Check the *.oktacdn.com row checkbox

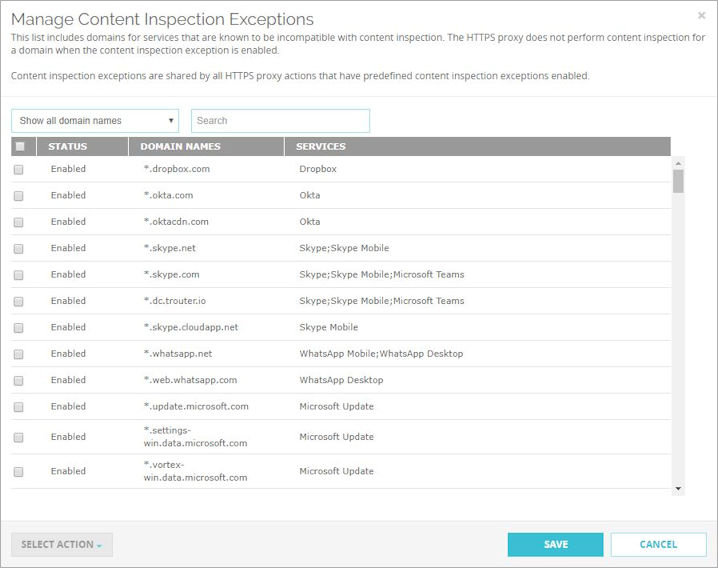(18, 222)
